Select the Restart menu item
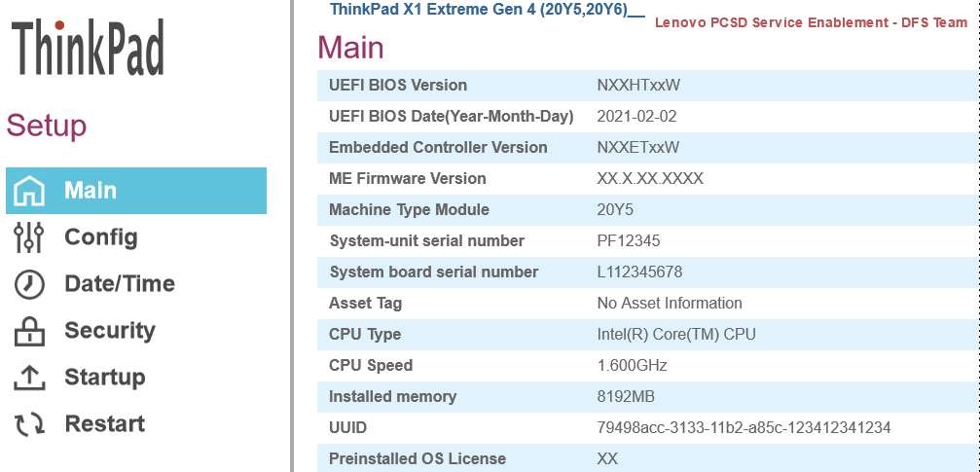Viewport: 980px width, 472px height. (104, 424)
